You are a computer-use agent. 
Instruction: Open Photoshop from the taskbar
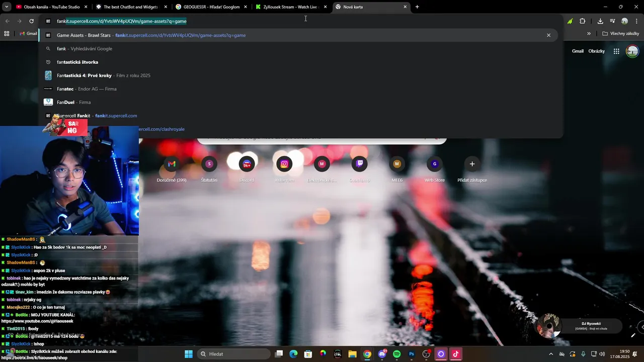[412, 354]
